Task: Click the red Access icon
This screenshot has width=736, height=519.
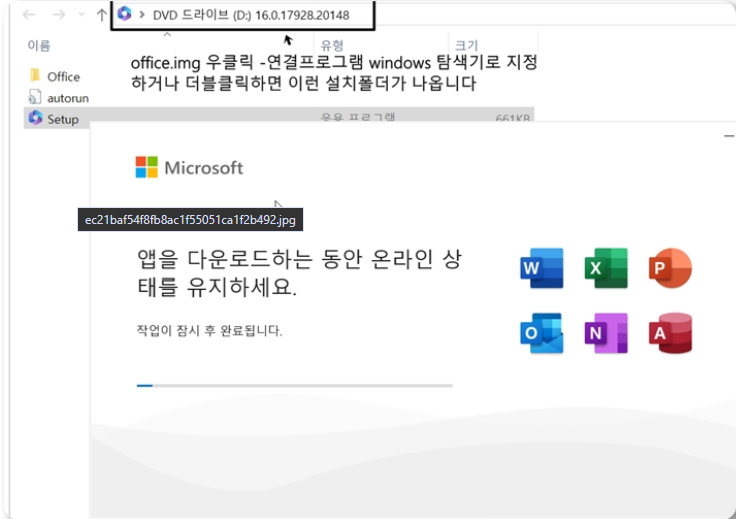Action: click(670, 333)
